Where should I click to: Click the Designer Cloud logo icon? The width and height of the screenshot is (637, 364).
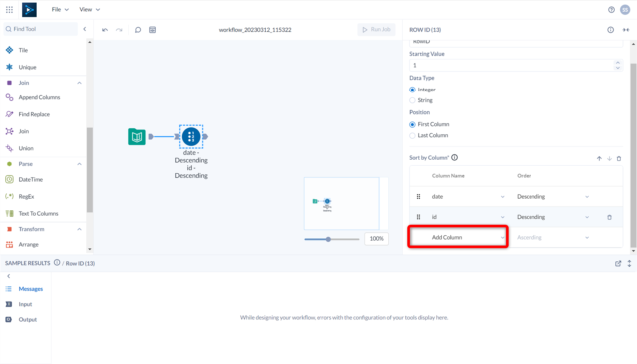(x=29, y=9)
